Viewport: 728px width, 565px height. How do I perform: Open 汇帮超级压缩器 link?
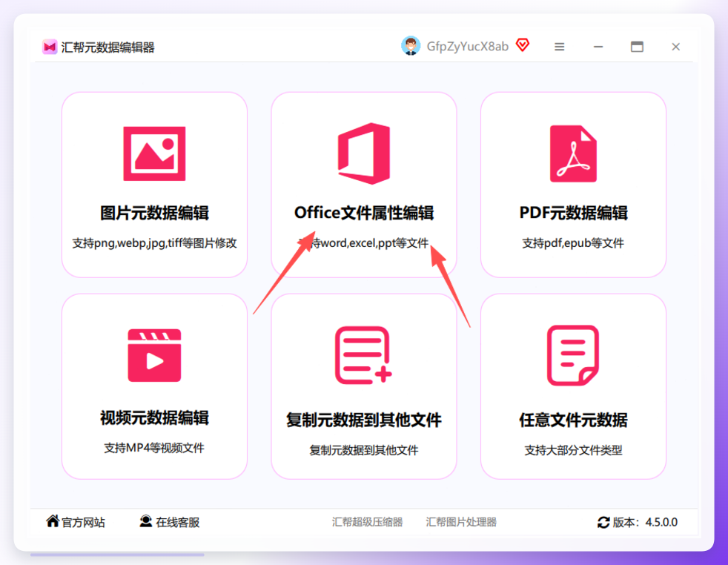point(367,522)
